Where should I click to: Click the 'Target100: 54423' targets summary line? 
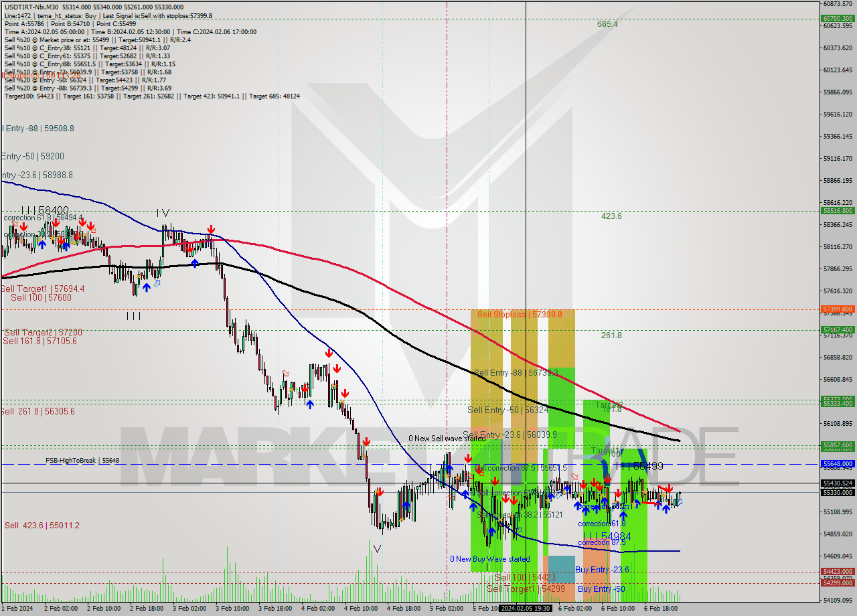(152, 96)
